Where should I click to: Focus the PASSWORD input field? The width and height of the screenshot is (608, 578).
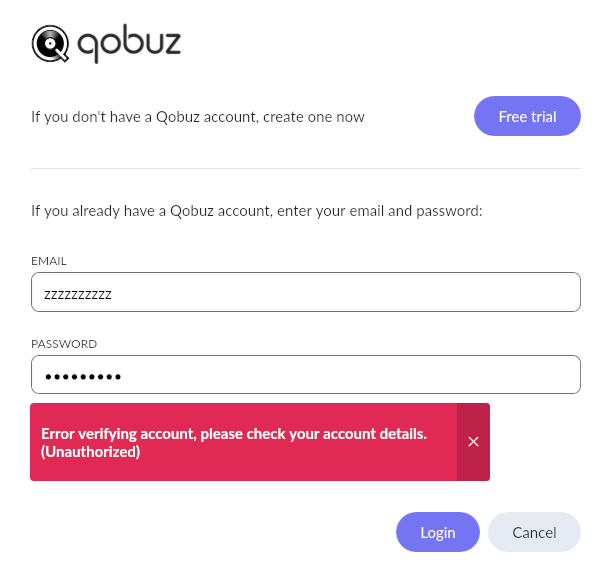point(306,374)
